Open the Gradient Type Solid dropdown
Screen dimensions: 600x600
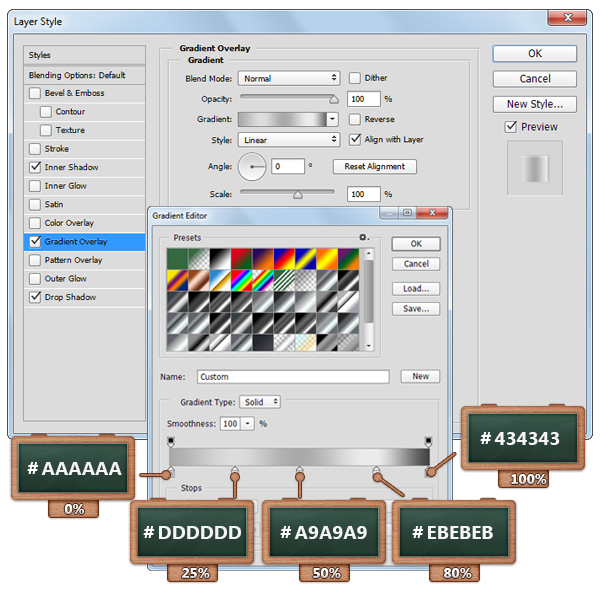pyautogui.click(x=260, y=402)
